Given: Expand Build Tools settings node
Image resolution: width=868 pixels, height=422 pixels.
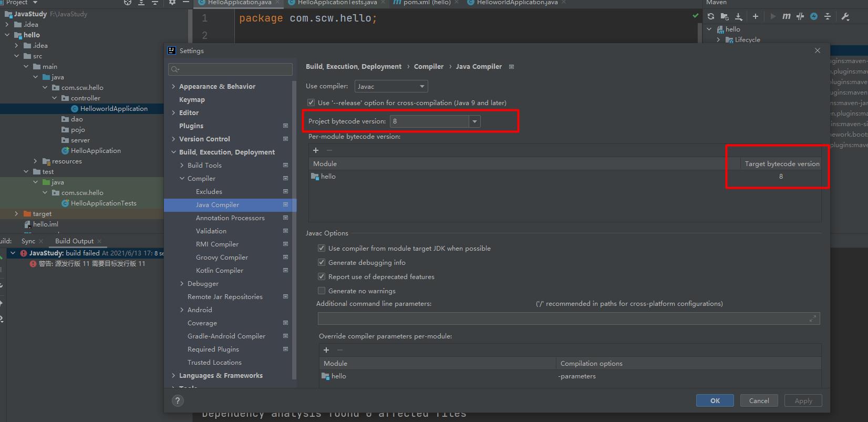Looking at the screenshot, I should click(x=182, y=165).
